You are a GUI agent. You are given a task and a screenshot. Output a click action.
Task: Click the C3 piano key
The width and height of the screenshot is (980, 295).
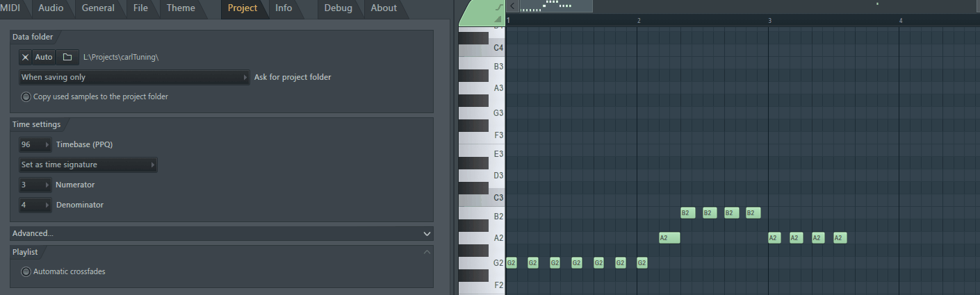[x=482, y=198]
